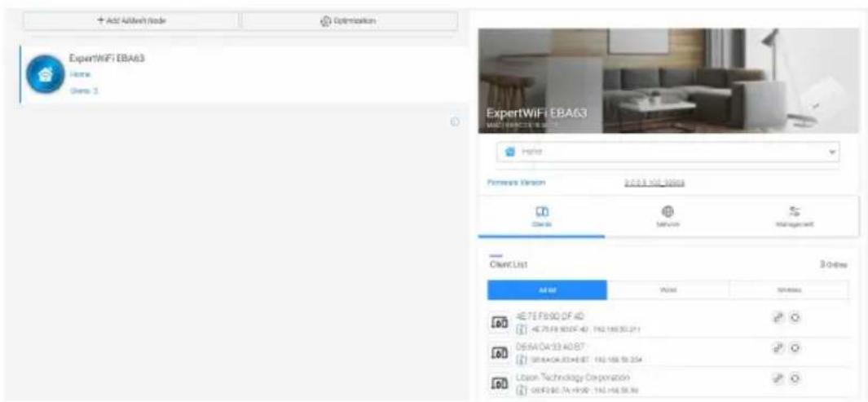Screen dimensions: 868x402
Task: Switch to the Clients tab
Action: (x=541, y=217)
